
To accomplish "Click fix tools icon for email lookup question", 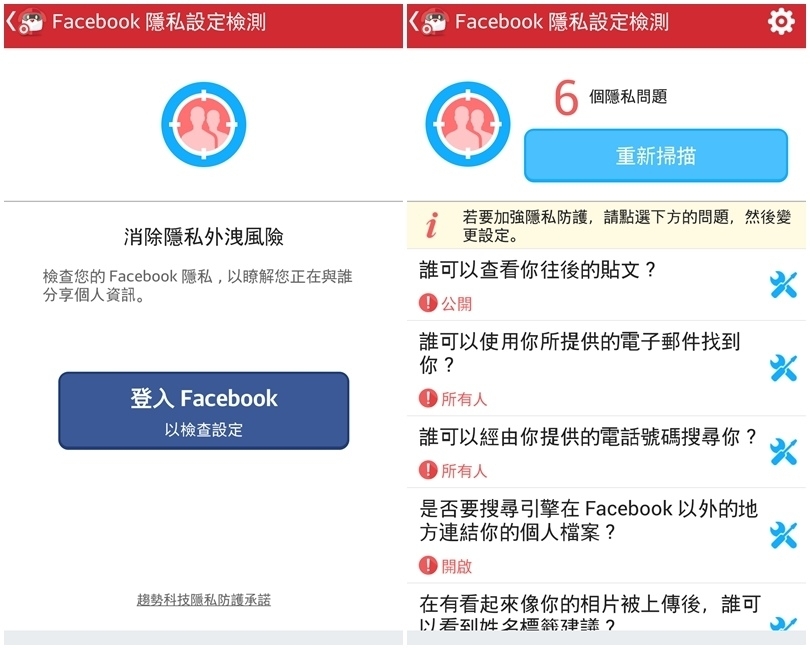I will point(783,368).
